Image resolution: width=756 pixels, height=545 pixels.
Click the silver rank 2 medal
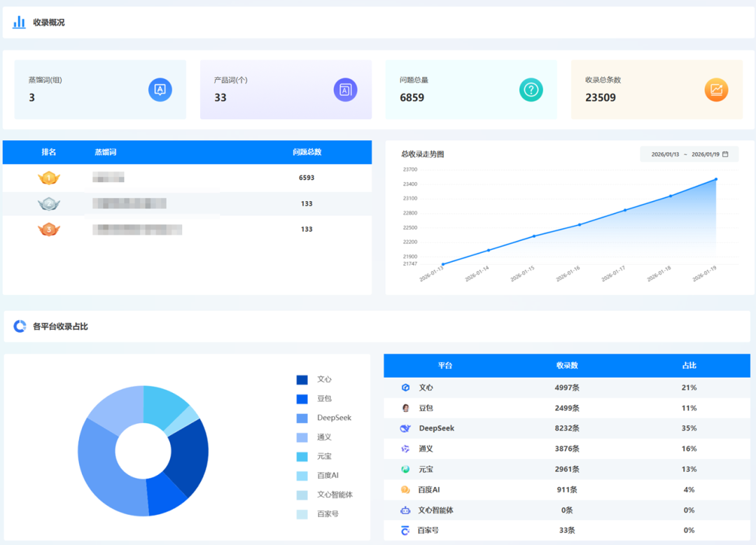coord(49,204)
